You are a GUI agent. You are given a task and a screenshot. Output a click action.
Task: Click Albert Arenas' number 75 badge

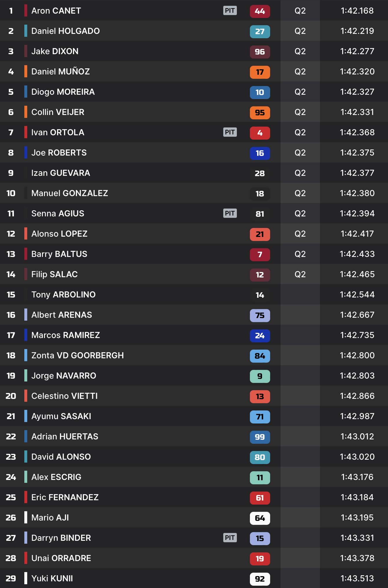click(260, 315)
